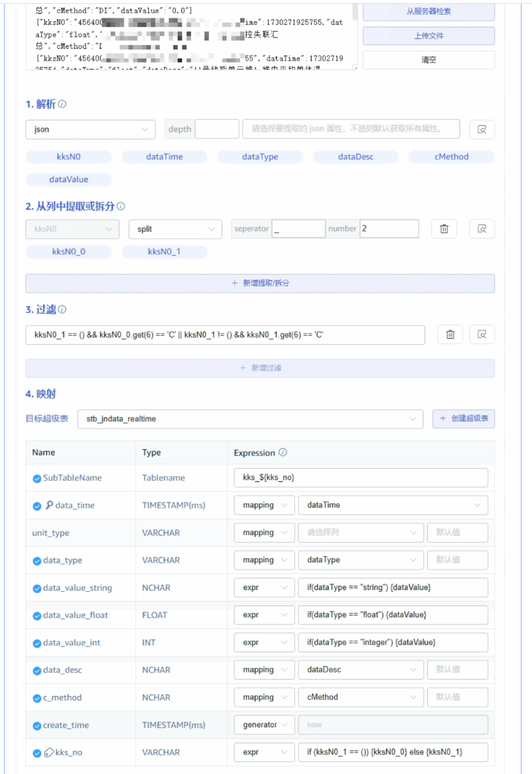Screen dimensions: 532x774
Task: Open generator dropdown for create_time
Action: pos(264,725)
